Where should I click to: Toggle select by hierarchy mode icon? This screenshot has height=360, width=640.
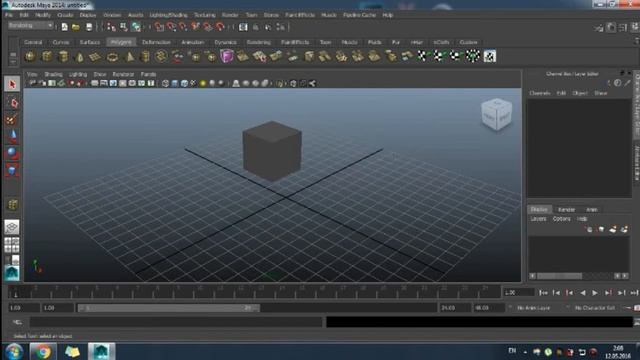[x=111, y=27]
